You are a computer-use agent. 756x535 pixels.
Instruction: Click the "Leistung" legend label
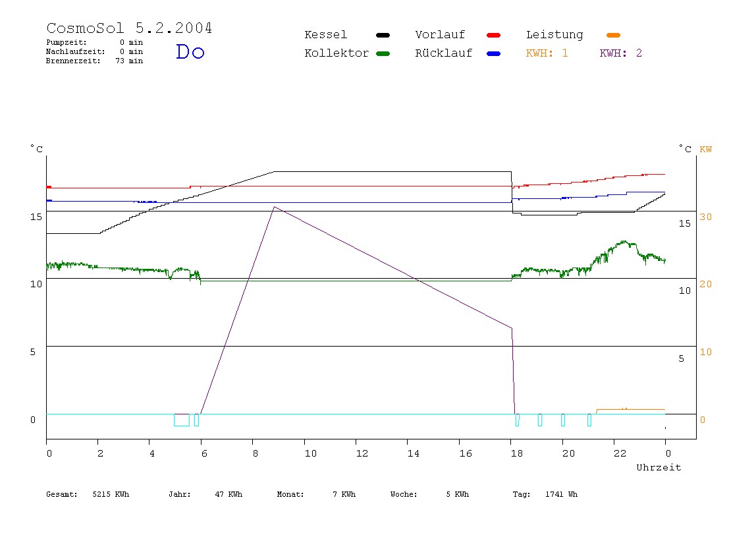pos(554,35)
